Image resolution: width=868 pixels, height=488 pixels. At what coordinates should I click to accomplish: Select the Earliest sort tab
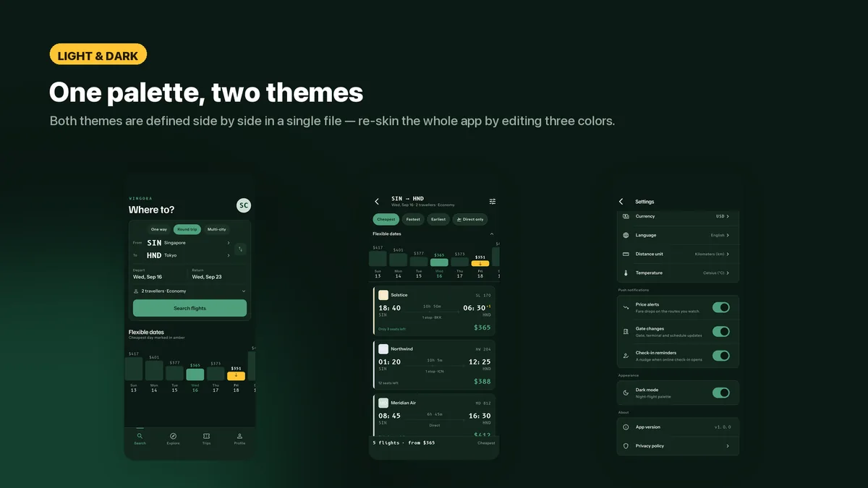click(x=438, y=219)
